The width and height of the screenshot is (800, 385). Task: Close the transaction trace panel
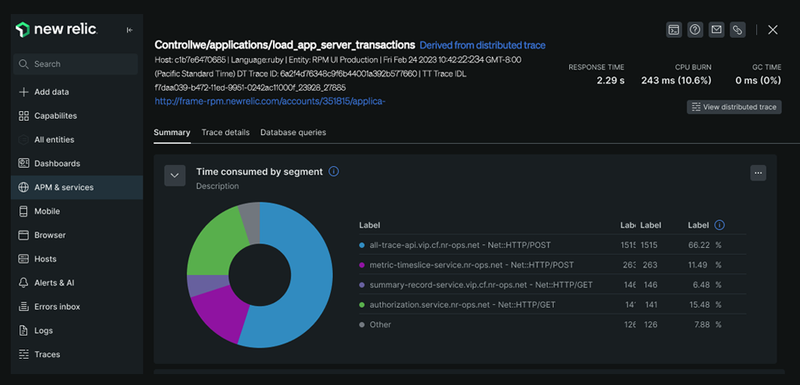click(773, 30)
